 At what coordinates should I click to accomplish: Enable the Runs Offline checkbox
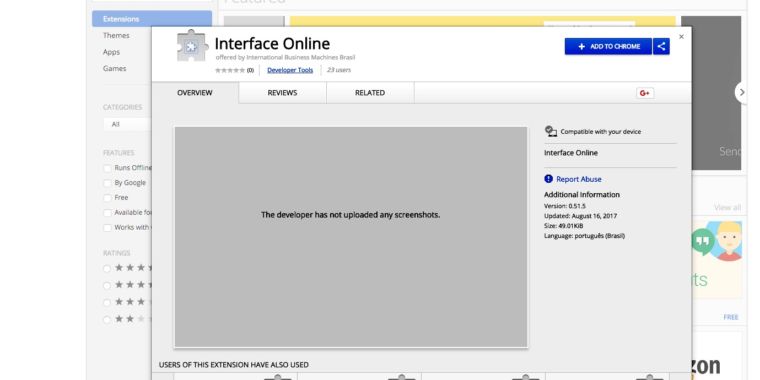click(107, 168)
